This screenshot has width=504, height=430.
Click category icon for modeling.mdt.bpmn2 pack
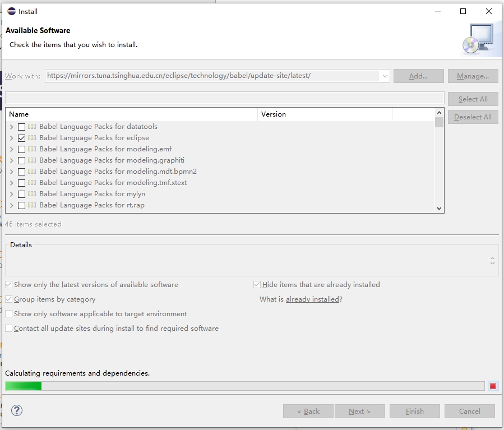coord(32,172)
